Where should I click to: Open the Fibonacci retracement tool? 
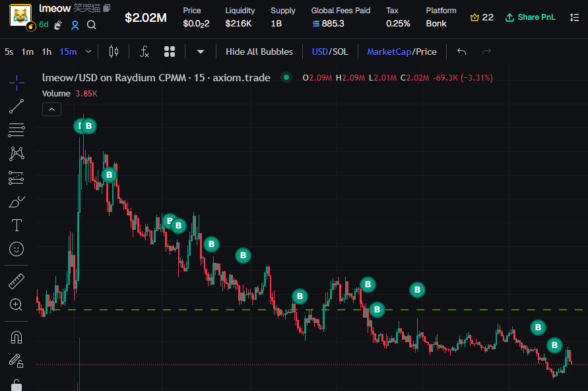(16, 130)
